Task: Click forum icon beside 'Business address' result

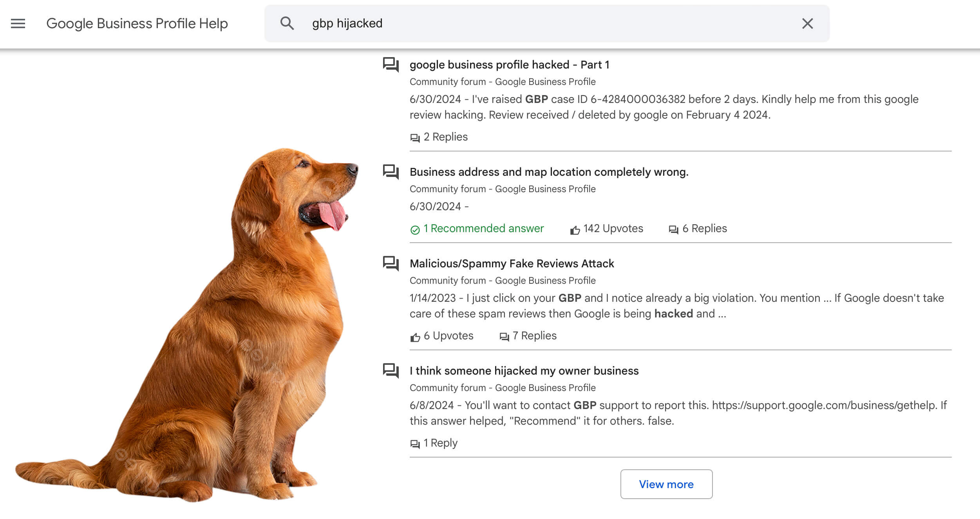Action: pos(391,171)
